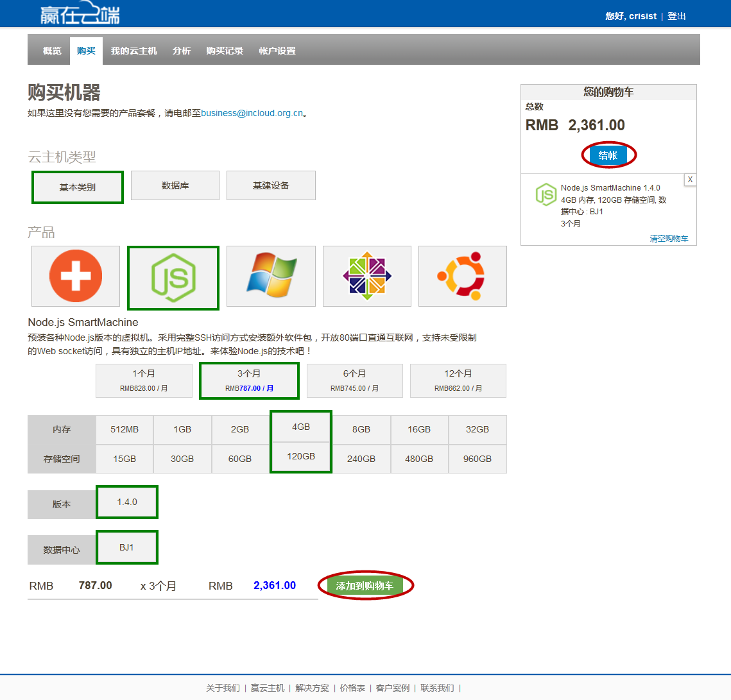Pick the 1GB memory option
The image size is (731, 700).
(182, 429)
